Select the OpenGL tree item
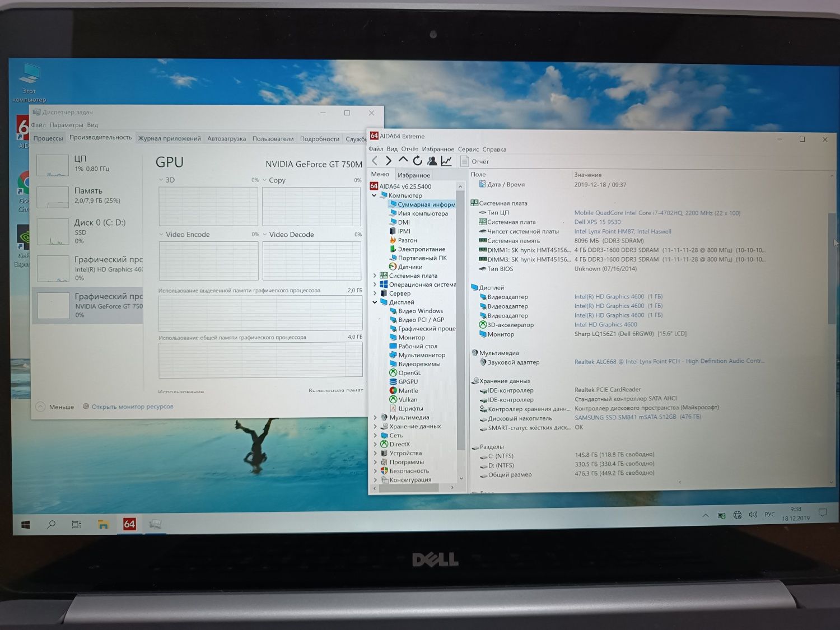 point(405,373)
